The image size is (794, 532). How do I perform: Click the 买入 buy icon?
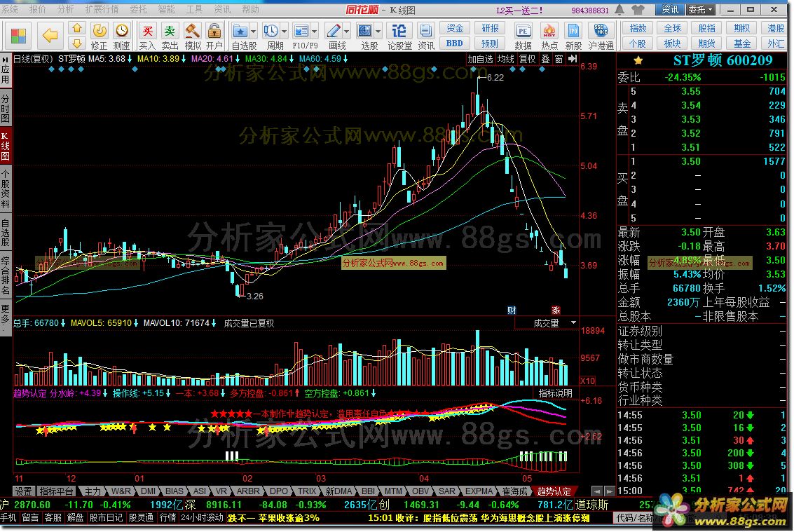pos(147,36)
